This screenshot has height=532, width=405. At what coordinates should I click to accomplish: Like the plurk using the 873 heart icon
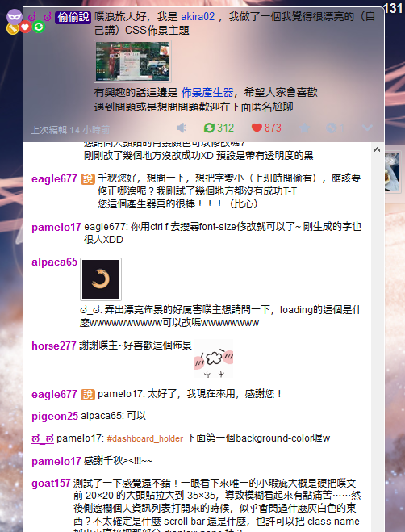tap(266, 128)
